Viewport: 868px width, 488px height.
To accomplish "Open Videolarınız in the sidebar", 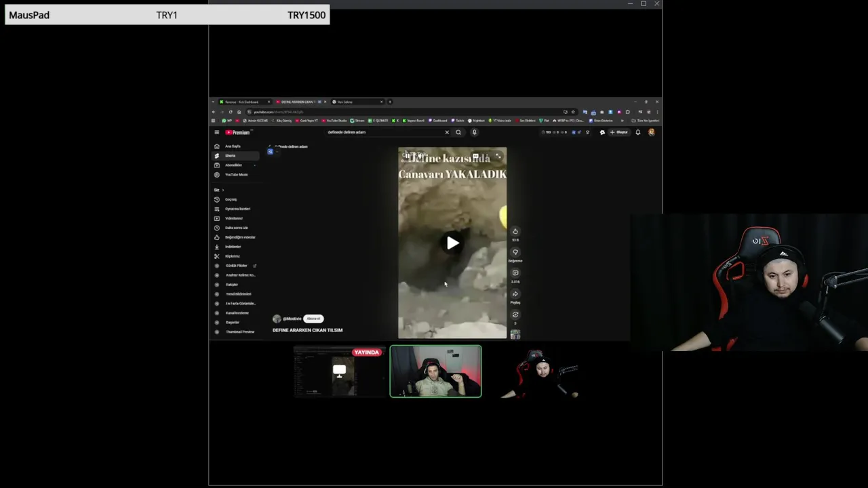I will tap(235, 218).
